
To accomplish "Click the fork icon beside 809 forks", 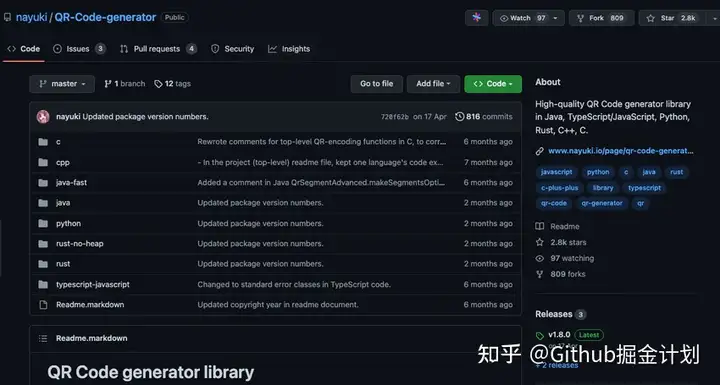I will [540, 274].
